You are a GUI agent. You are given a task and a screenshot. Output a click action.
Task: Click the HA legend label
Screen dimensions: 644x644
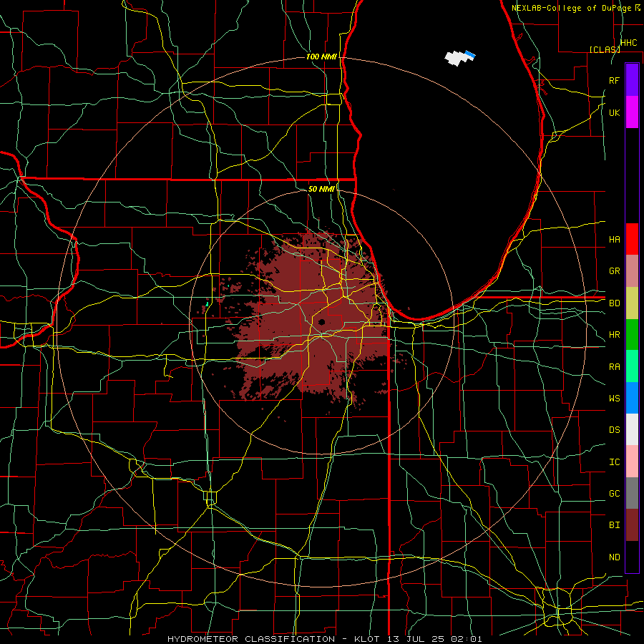pos(615,240)
